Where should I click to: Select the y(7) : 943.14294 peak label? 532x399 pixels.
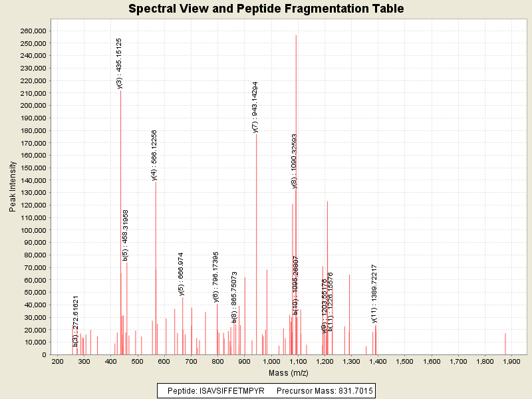[255, 107]
